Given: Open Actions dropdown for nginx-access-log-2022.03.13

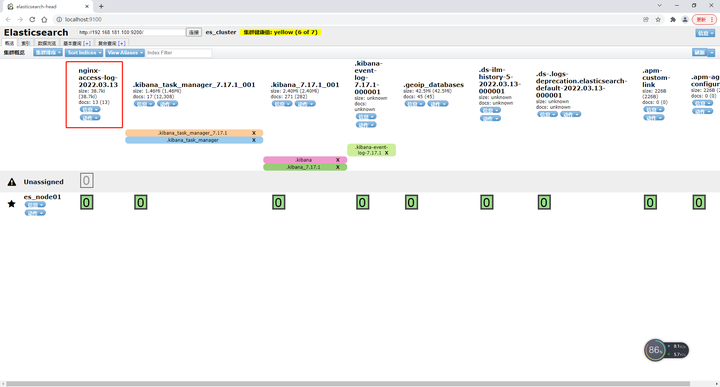Looking at the screenshot, I should (90, 118).
